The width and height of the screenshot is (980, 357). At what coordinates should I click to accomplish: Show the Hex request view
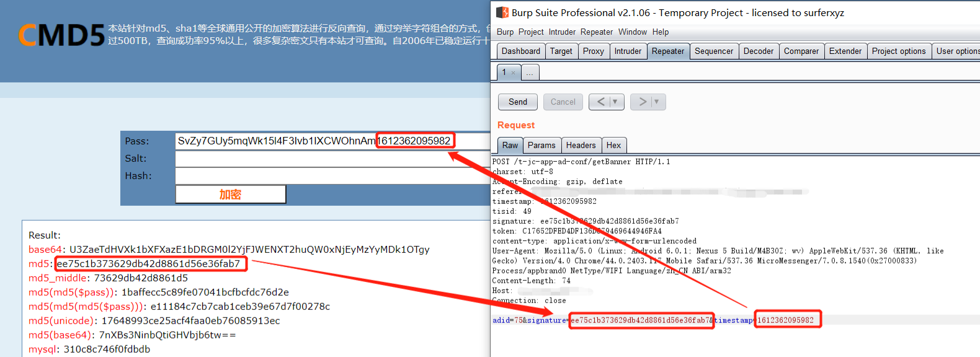[x=613, y=145]
